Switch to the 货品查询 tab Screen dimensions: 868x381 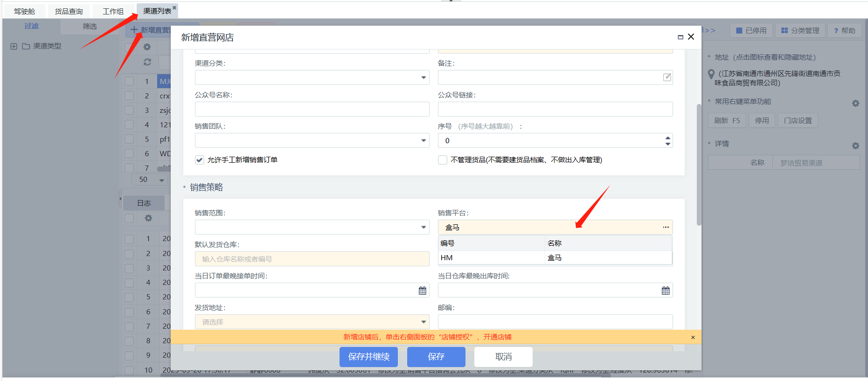pyautogui.click(x=69, y=11)
